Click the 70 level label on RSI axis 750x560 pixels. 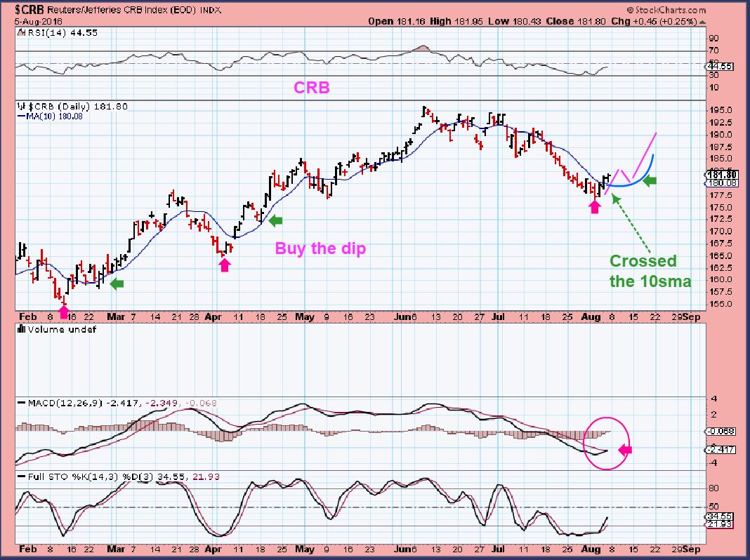pyautogui.click(x=713, y=51)
